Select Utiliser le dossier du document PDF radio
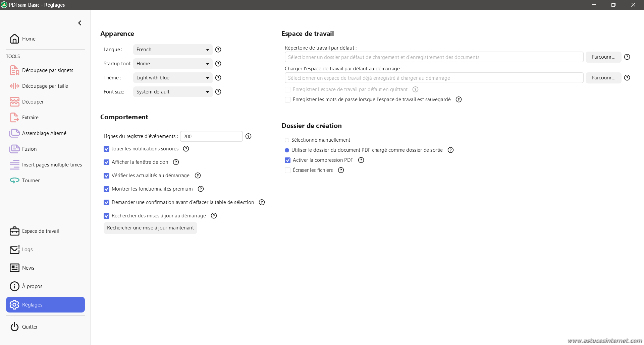 (x=287, y=150)
